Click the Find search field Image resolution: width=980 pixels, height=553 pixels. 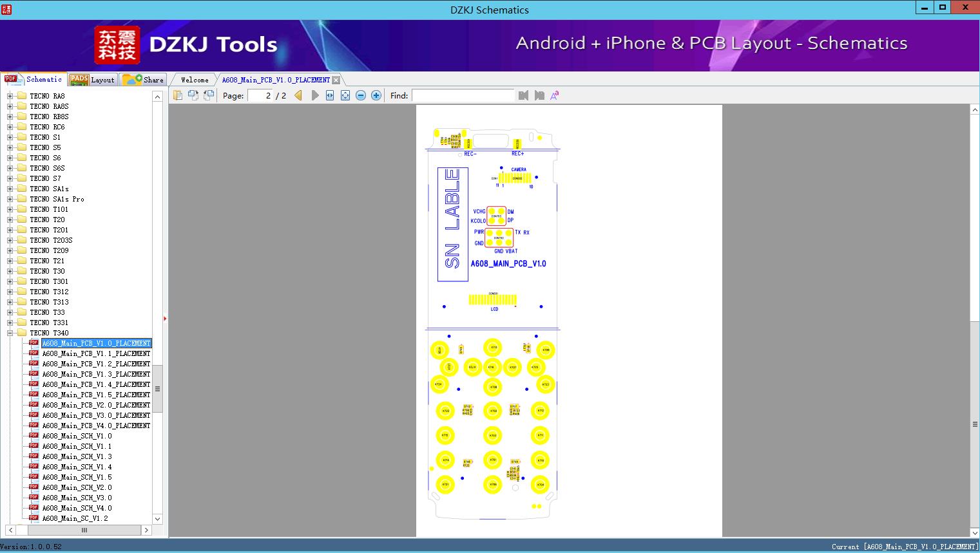point(463,95)
